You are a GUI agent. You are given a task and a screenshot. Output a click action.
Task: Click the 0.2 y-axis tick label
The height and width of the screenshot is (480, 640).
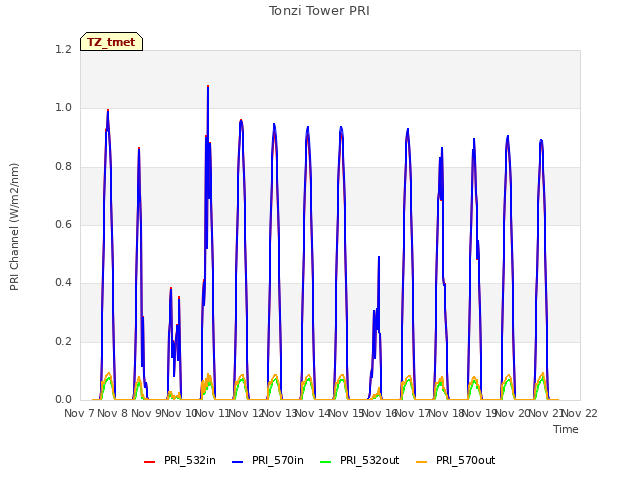63,341
